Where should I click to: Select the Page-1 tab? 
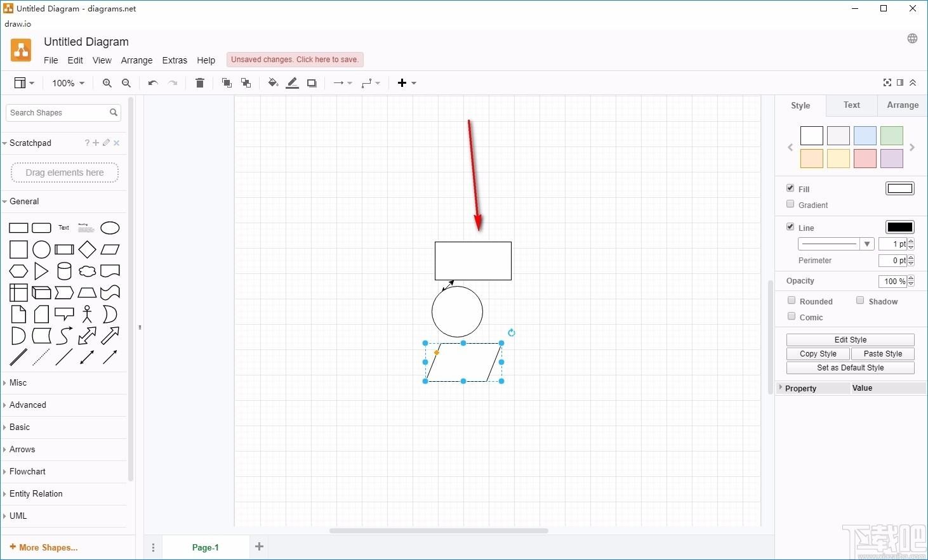206,547
